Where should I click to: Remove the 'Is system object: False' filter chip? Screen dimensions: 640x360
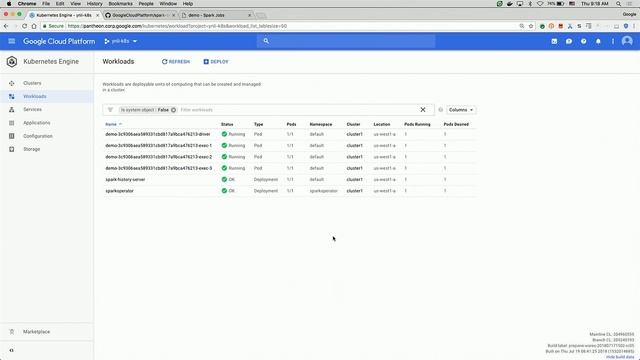coord(173,110)
